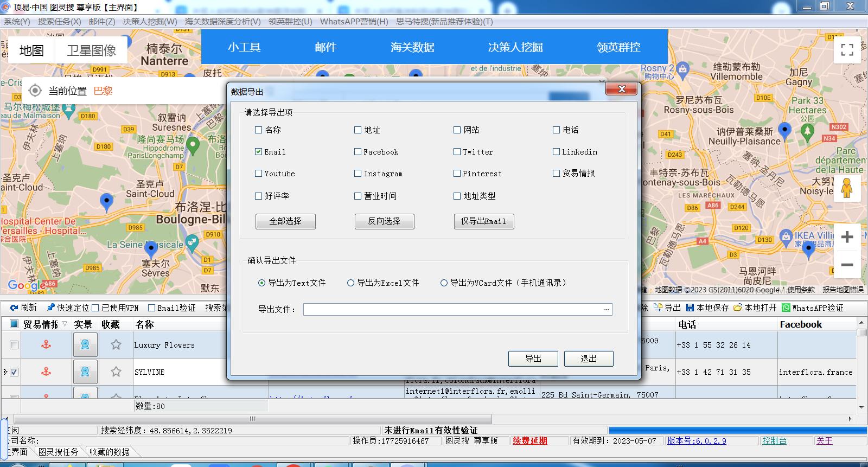Click the 续费延期 link
Screen dimensions: 868x467
point(530,441)
